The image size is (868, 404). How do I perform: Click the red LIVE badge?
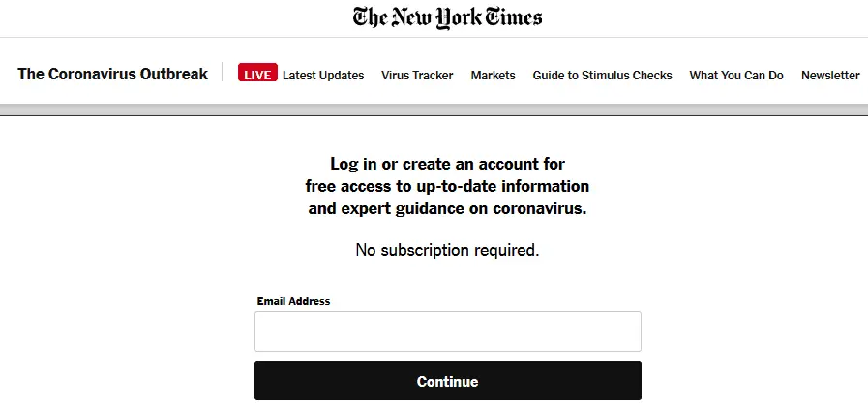pos(257,75)
